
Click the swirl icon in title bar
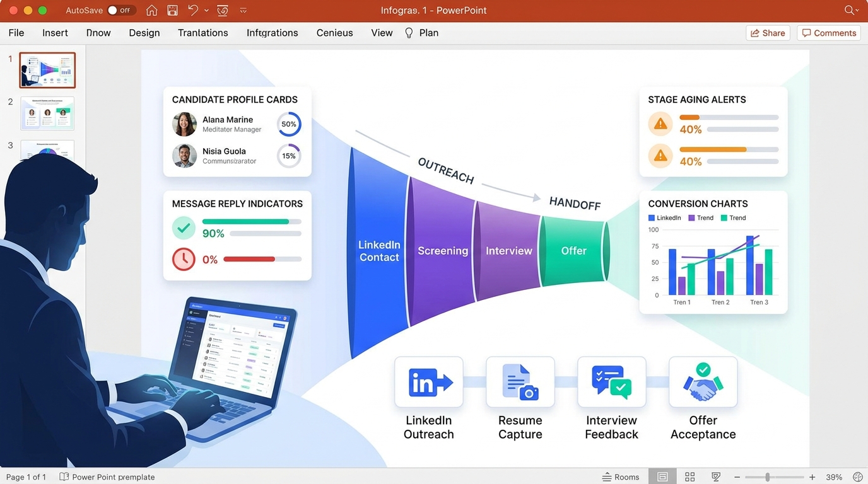[x=222, y=10]
